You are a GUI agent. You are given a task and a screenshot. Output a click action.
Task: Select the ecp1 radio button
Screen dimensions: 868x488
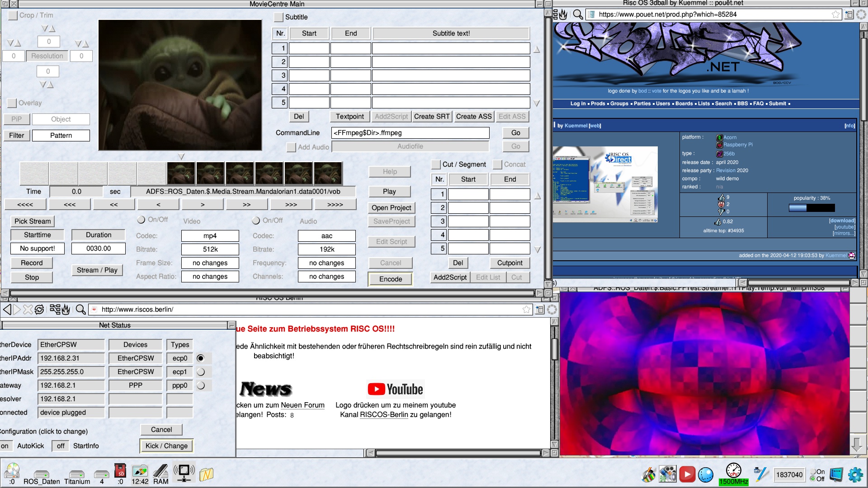point(201,372)
